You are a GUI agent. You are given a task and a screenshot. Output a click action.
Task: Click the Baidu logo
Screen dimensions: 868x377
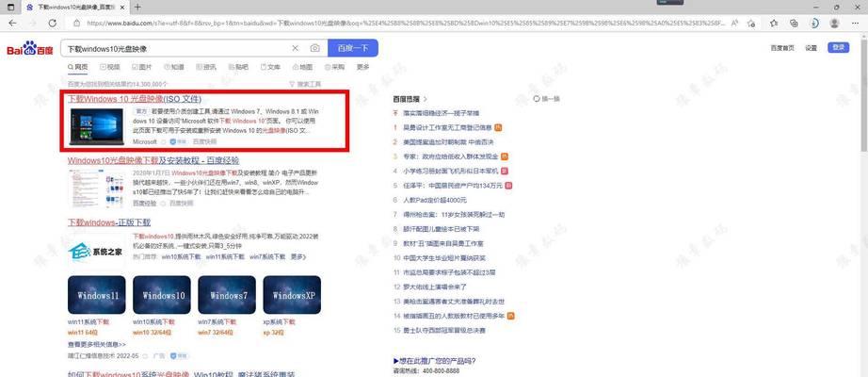tap(30, 48)
